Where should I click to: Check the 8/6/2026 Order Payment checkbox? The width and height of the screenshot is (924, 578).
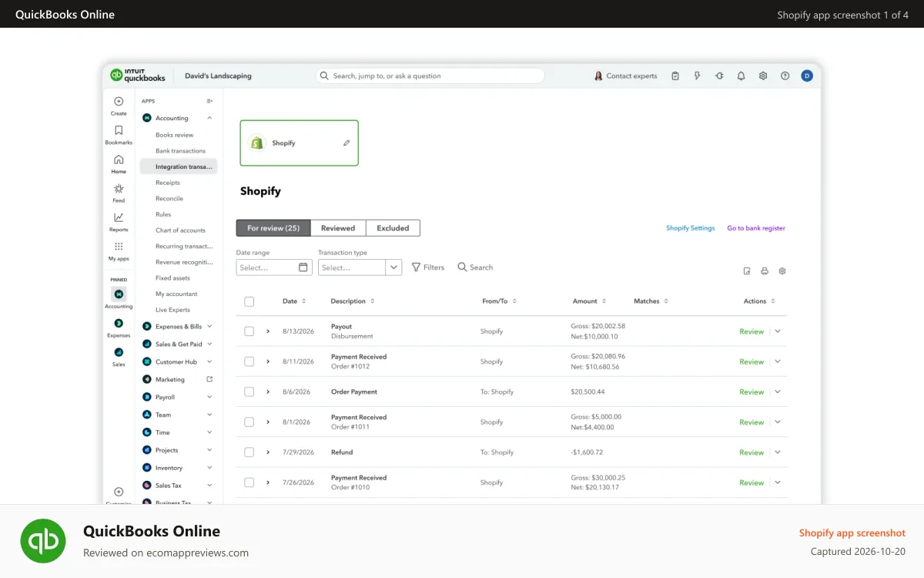coord(249,391)
